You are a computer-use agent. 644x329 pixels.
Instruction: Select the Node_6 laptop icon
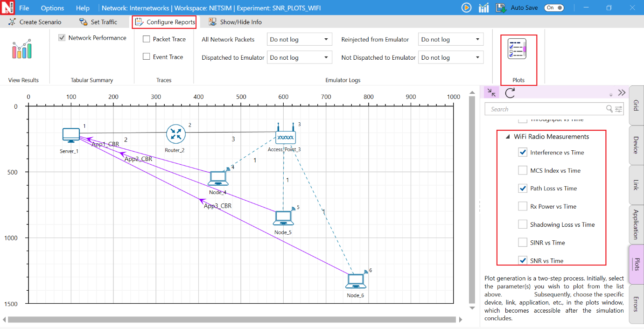pyautogui.click(x=356, y=281)
